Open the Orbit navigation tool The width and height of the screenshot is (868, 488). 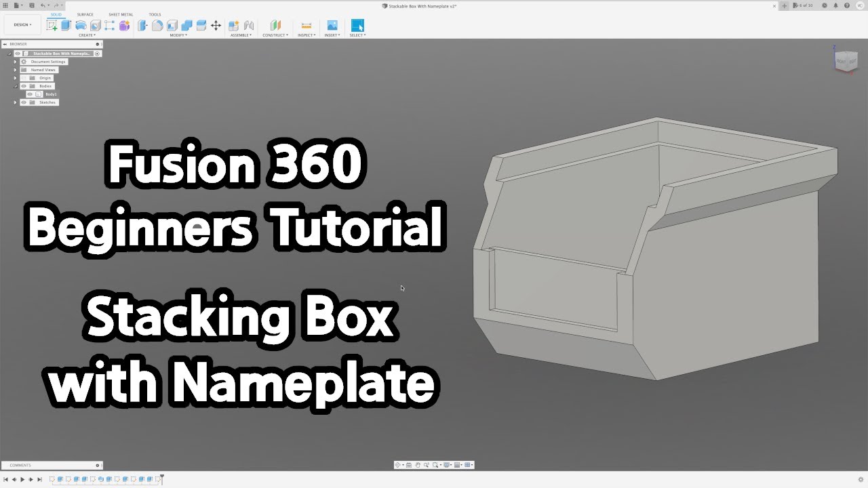tap(398, 465)
